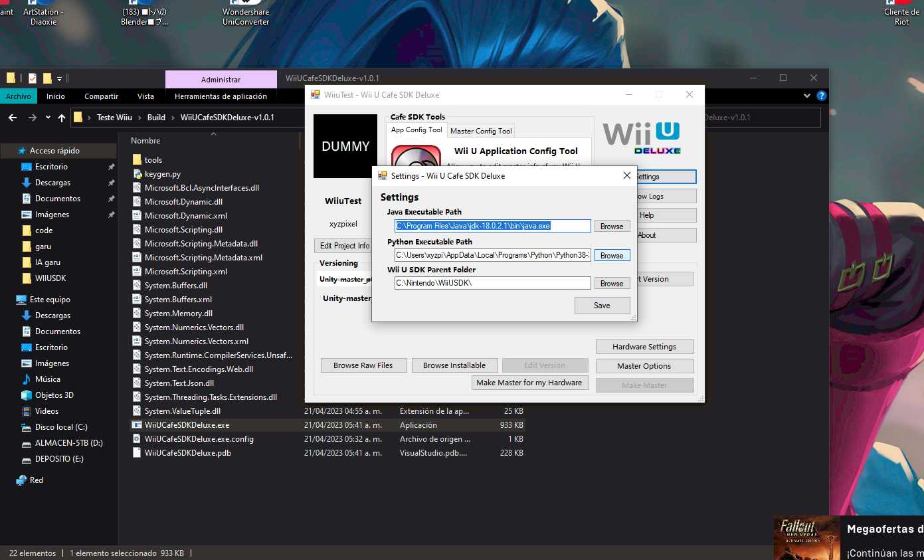Viewport: 924px width, 560px height.
Task: Switch to the Compartir ribbon tab
Action: pyautogui.click(x=102, y=96)
